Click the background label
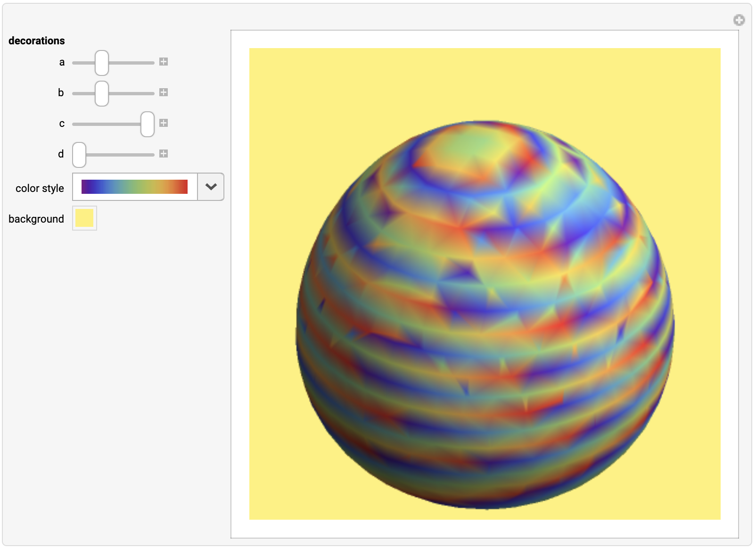 36,218
